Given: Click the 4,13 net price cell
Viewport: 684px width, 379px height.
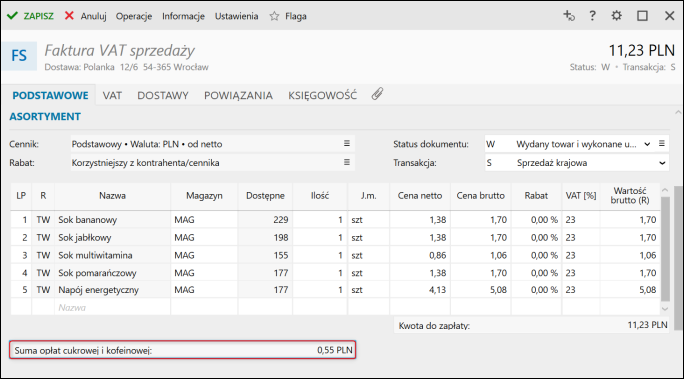Looking at the screenshot, I should coord(420,290).
